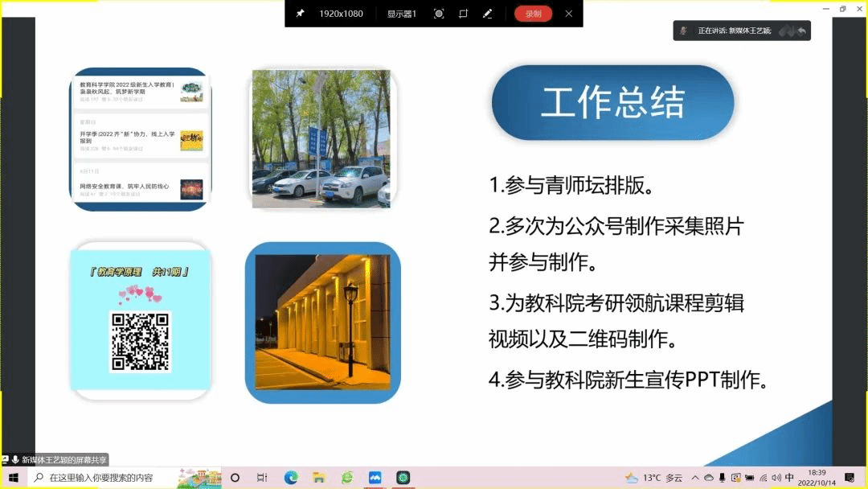Screen dimensions: 868x489
Task: Toggle the 中 input method indicator
Action: [790, 478]
